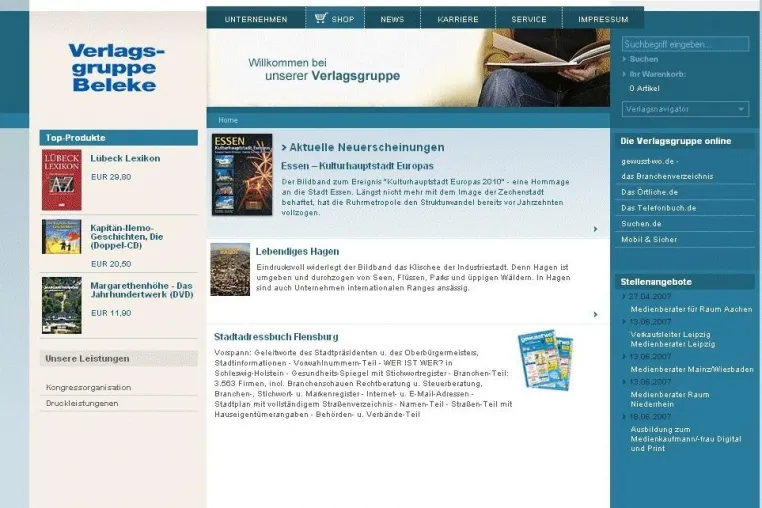Screen dimensions: 762x508
Task: Open the Druckleistungenen link
Action: (x=82, y=403)
